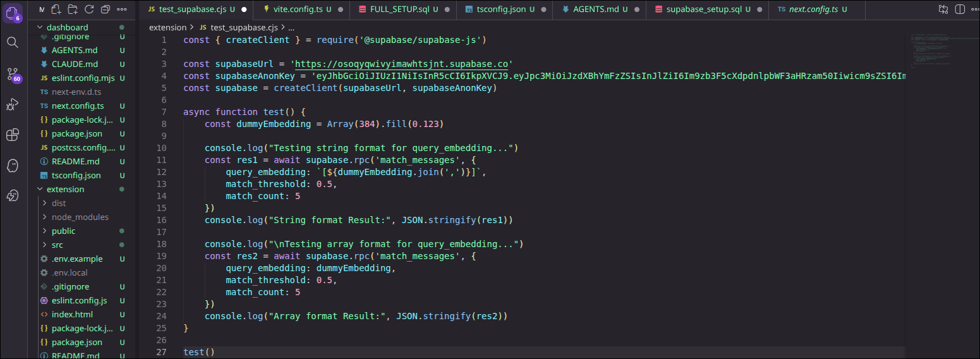This screenshot has width=980, height=359.
Task: Open the Run and Debug view
Action: pyautogui.click(x=12, y=104)
